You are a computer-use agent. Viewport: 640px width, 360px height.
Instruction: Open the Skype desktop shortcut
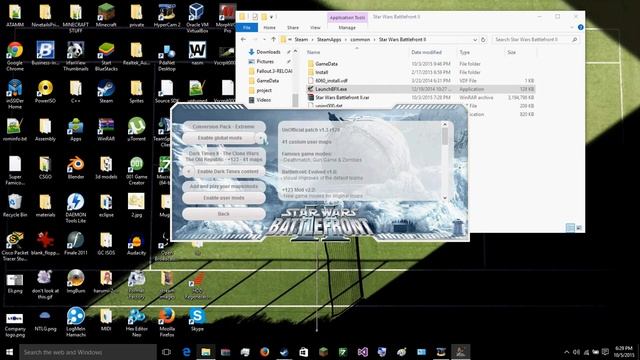pyautogui.click(x=197, y=320)
